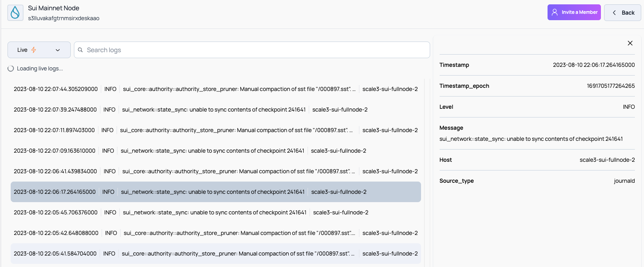The image size is (644, 267).
Task: Click the magnifier icon in the search box
Action: point(80,50)
